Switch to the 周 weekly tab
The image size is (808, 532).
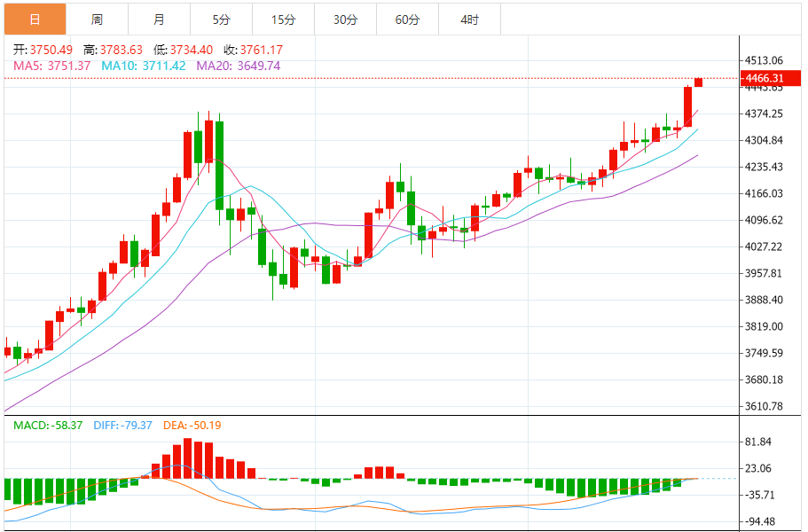(97, 19)
